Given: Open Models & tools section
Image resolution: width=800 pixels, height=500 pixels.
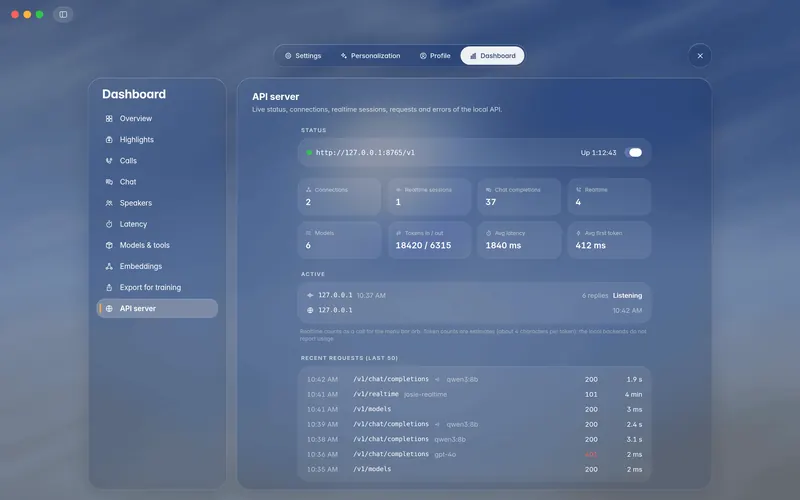Looking at the screenshot, I should pyautogui.click(x=157, y=245).
